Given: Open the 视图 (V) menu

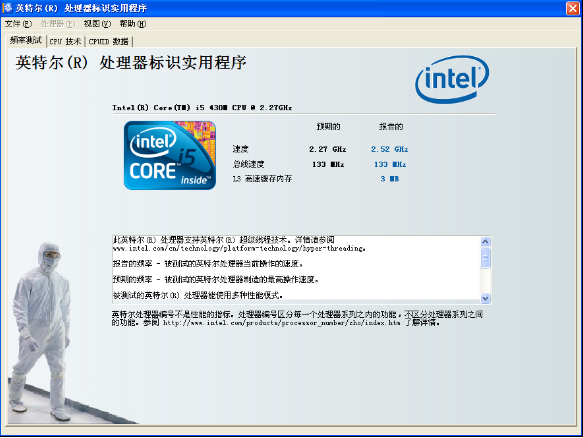Looking at the screenshot, I should (97, 24).
